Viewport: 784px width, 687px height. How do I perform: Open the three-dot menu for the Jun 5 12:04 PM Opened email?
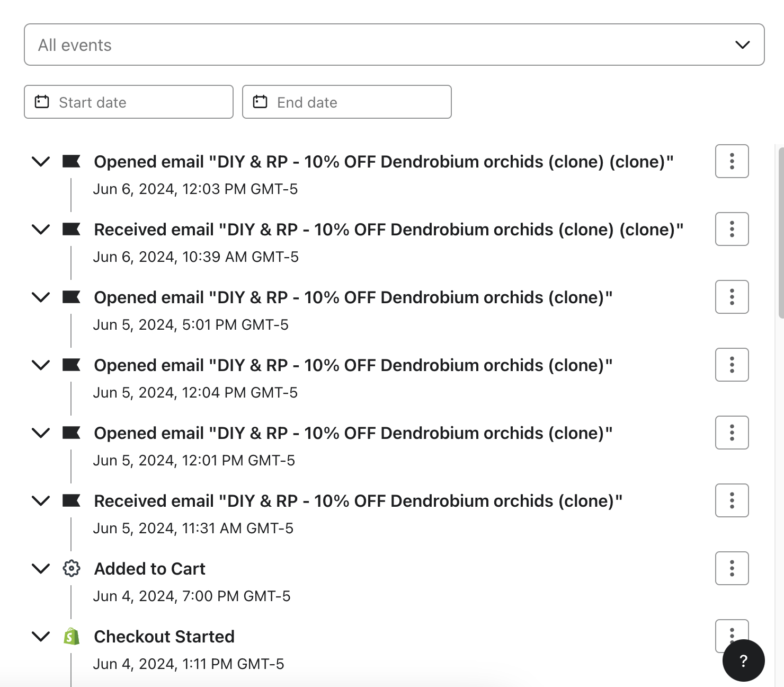point(732,365)
